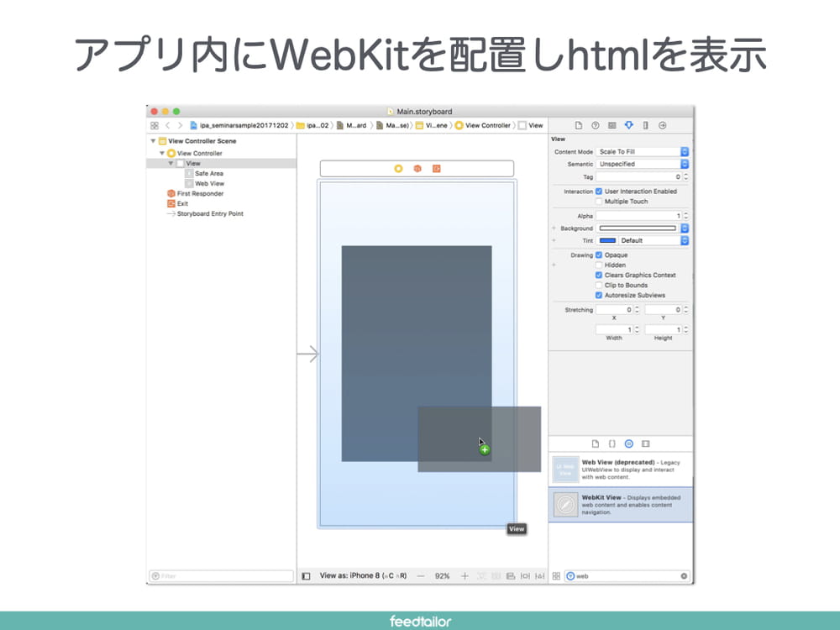Click the library search field
The image size is (840, 630).
627,576
